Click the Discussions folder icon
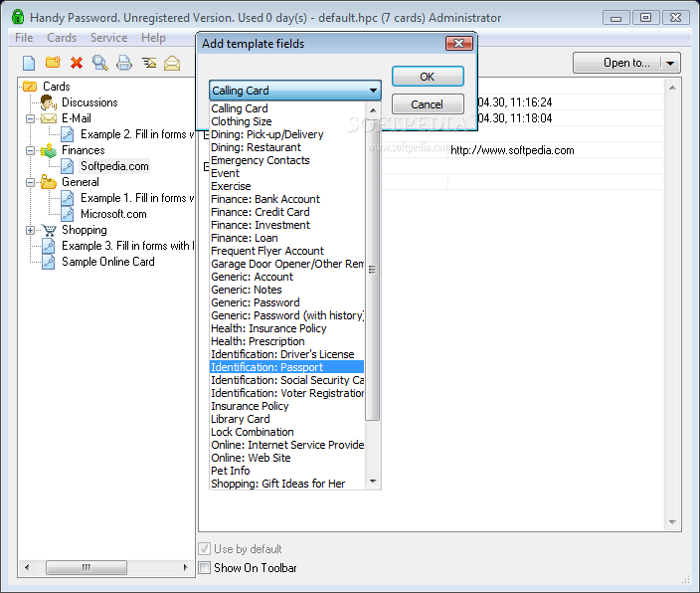The width and height of the screenshot is (700, 593). [x=48, y=102]
